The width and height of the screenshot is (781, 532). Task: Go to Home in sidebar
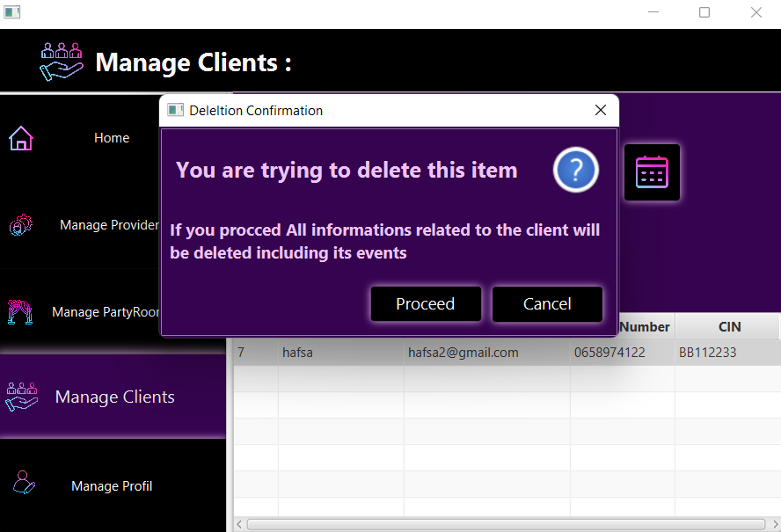click(x=112, y=138)
